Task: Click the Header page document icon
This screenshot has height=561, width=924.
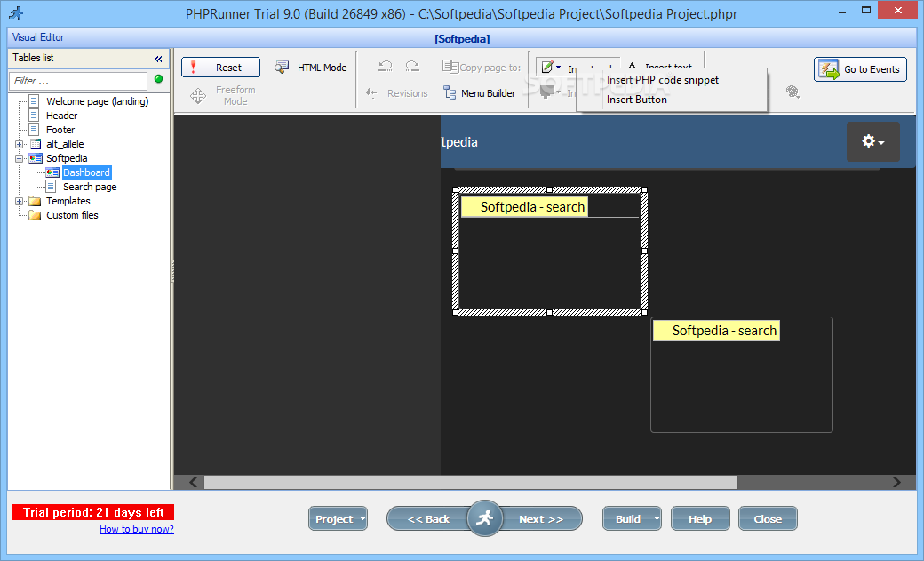Action: [34, 115]
